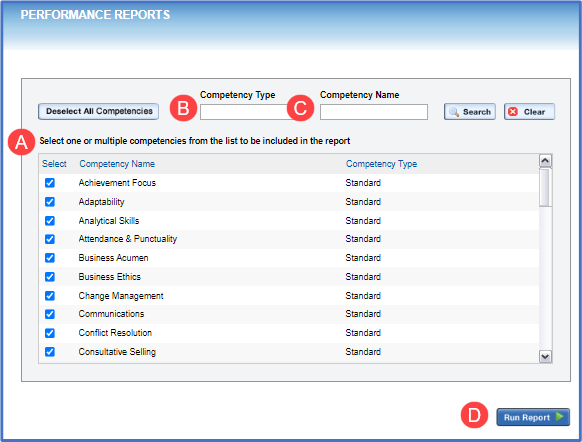Click the magnifier icon on Search button

tap(454, 112)
